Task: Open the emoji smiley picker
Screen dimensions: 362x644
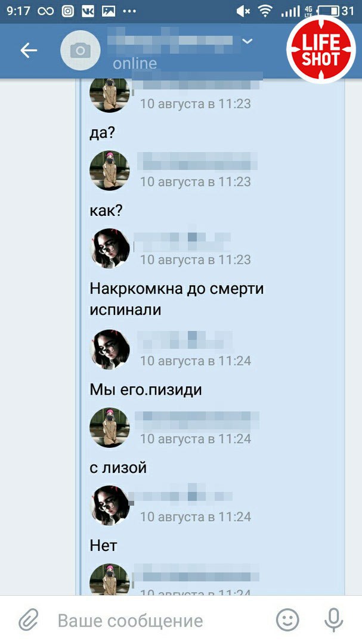Action: pos(287,620)
